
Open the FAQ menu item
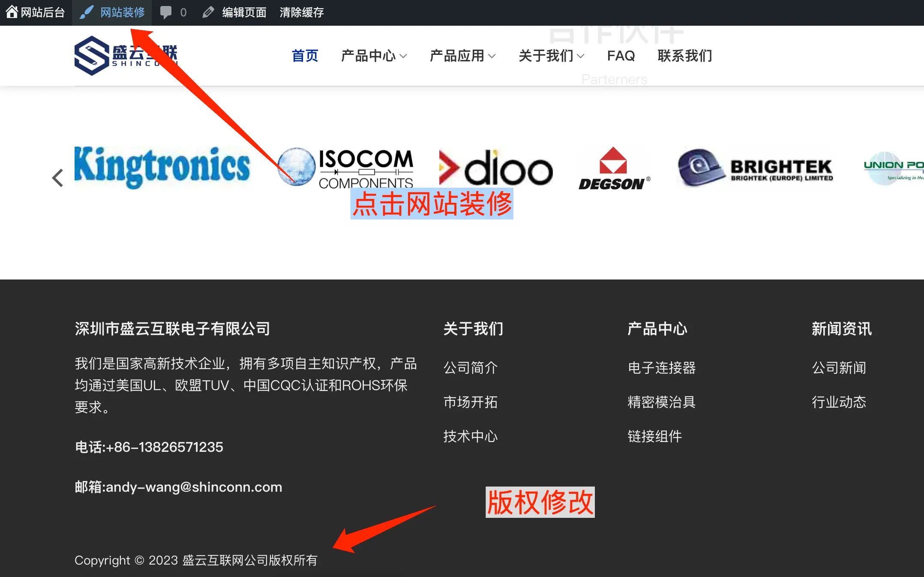(x=621, y=56)
